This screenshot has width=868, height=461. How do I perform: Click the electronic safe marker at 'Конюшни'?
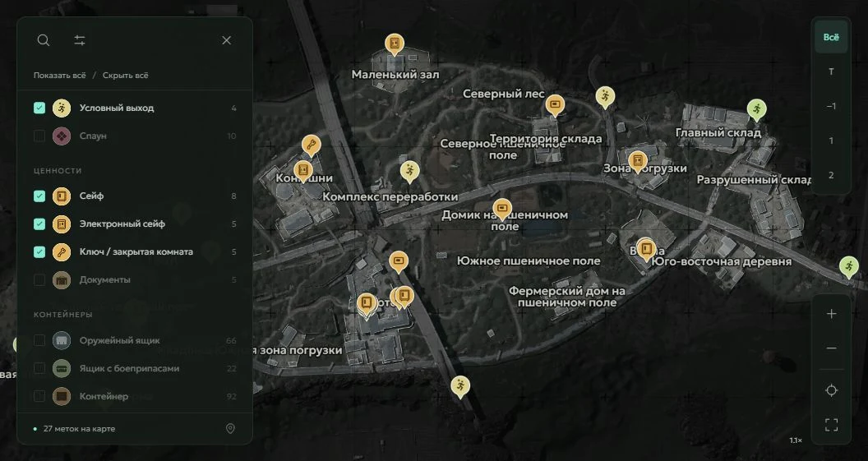click(302, 170)
